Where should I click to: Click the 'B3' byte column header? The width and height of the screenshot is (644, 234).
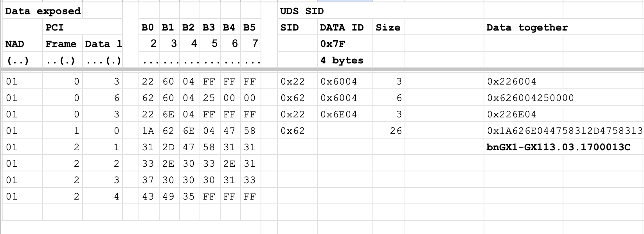(209, 27)
